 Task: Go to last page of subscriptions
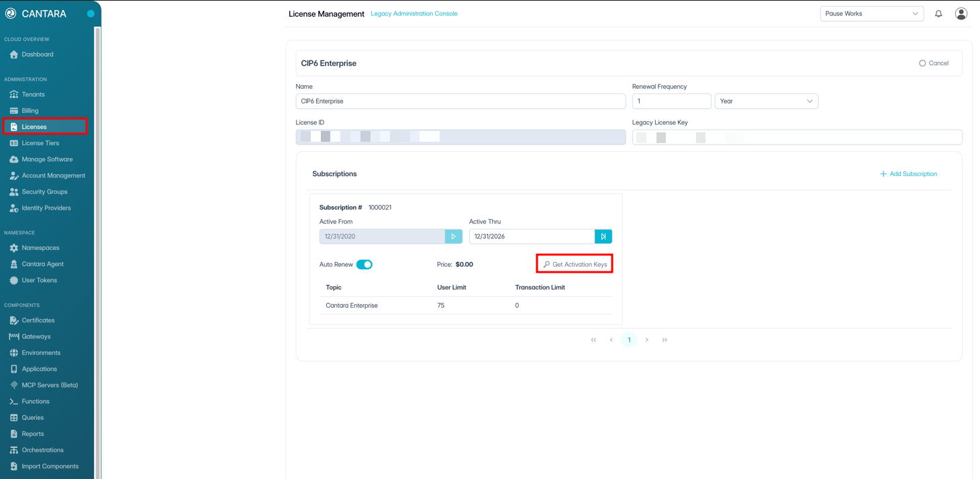[665, 340]
